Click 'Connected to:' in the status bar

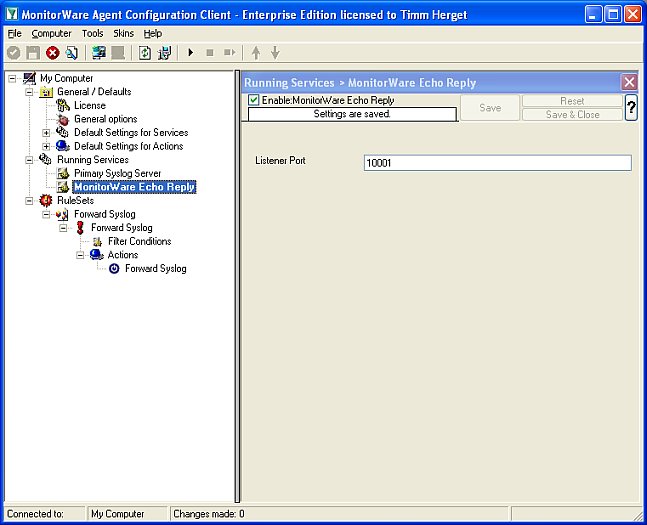pos(35,514)
